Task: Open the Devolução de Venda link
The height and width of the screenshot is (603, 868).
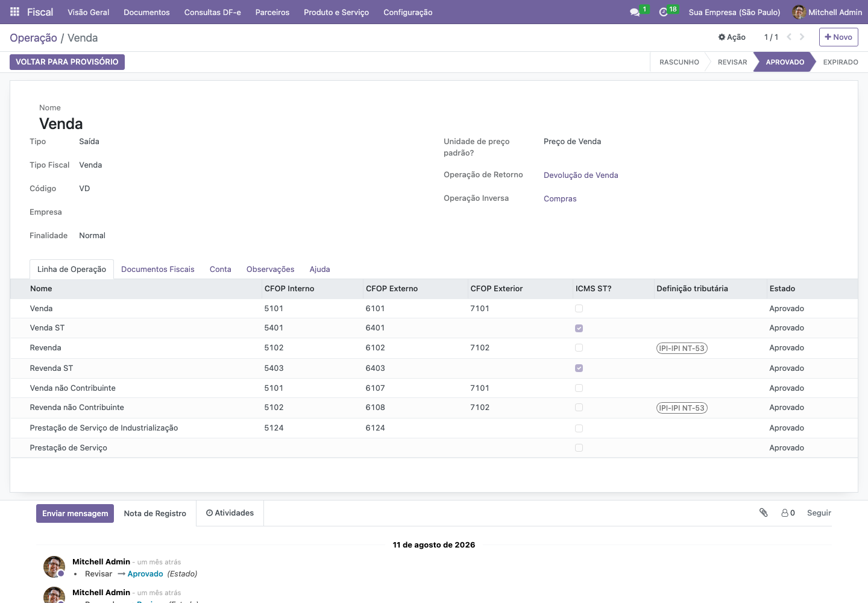Action: point(581,175)
